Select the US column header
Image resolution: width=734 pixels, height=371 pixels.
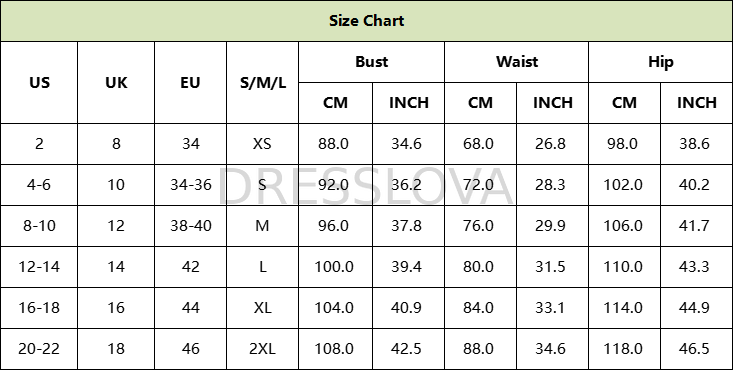39,82
